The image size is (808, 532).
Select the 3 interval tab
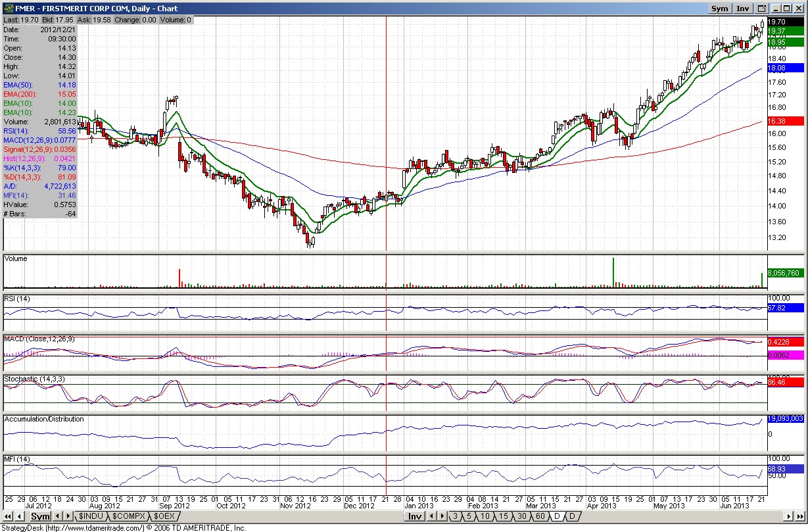coord(455,517)
